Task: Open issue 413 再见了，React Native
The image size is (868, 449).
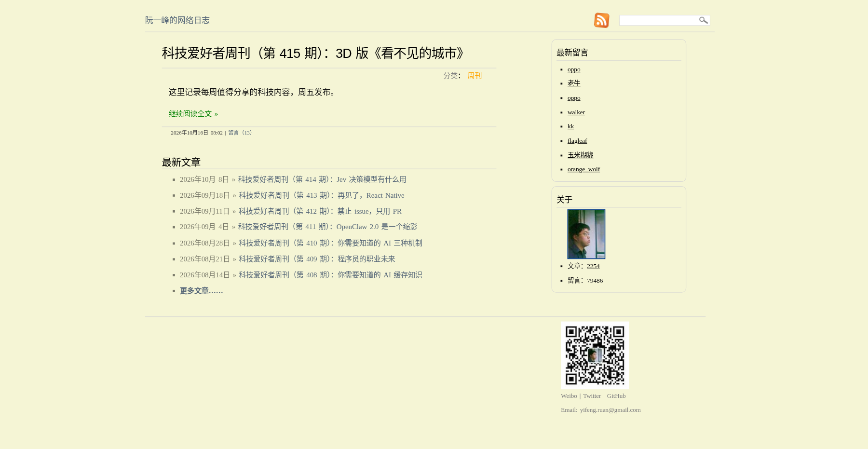Action: (x=322, y=195)
